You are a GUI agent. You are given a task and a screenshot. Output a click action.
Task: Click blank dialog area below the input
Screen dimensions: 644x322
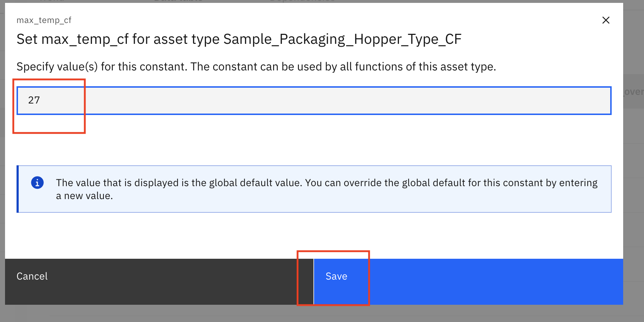[x=314, y=140]
